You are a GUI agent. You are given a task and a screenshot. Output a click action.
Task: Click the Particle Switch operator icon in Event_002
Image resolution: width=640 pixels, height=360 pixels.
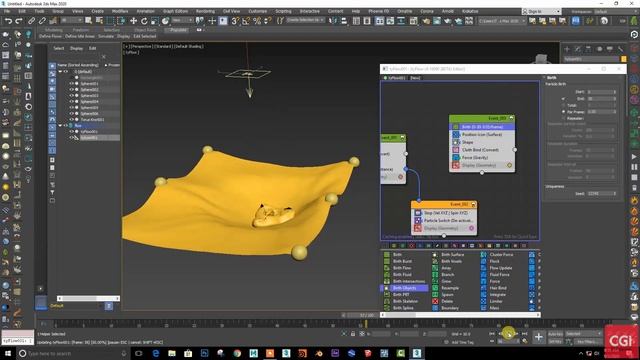pos(418,220)
